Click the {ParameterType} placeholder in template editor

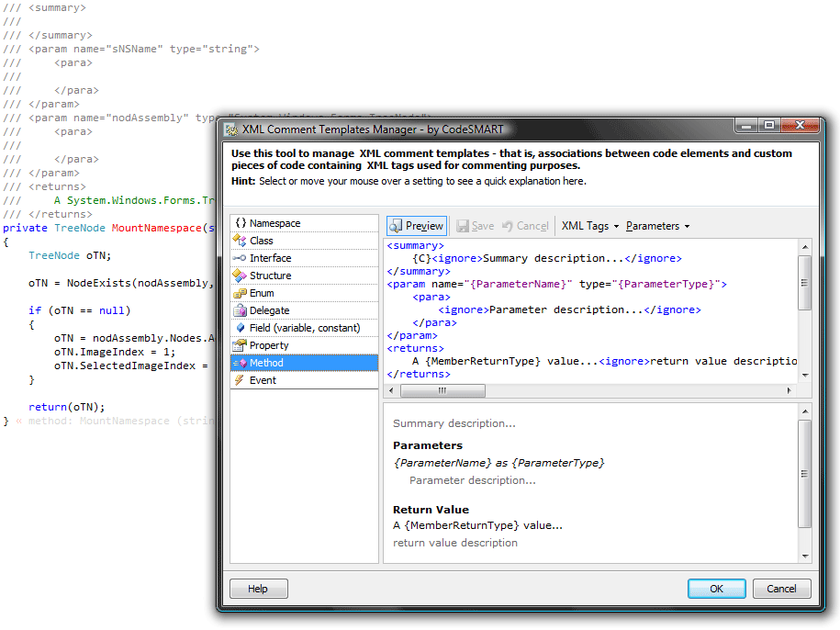(x=666, y=284)
